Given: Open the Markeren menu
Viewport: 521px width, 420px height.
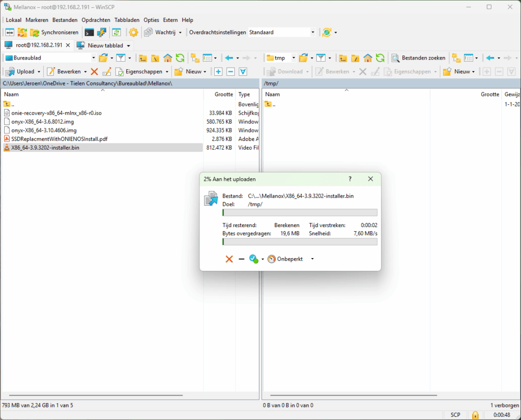Looking at the screenshot, I should tap(37, 20).
